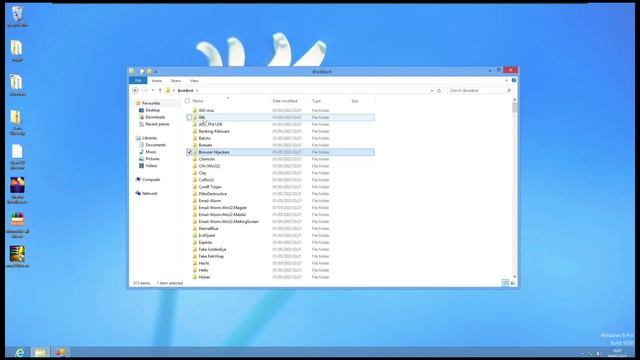Expand the ribbon using the chevron
640x360 pixels.
pos(507,80)
